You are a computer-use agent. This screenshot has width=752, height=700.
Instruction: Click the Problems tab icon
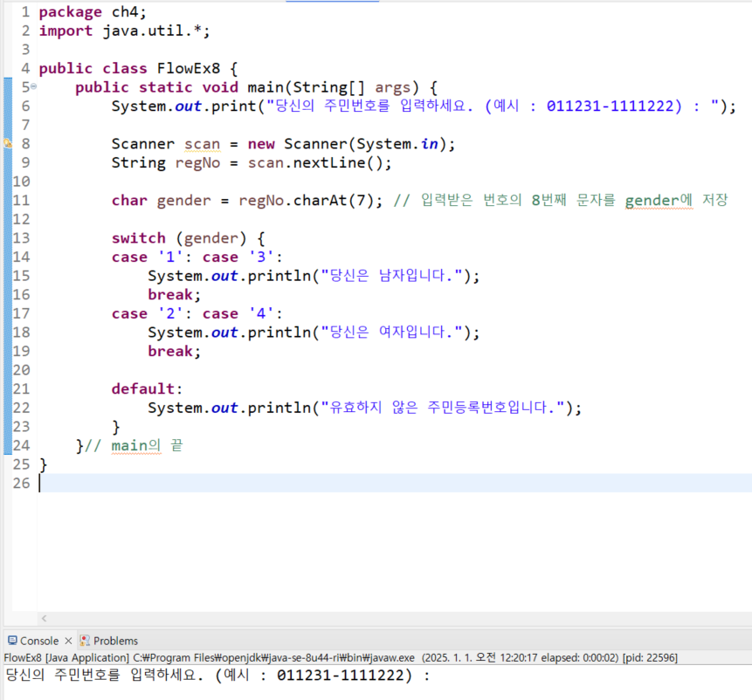click(85, 640)
